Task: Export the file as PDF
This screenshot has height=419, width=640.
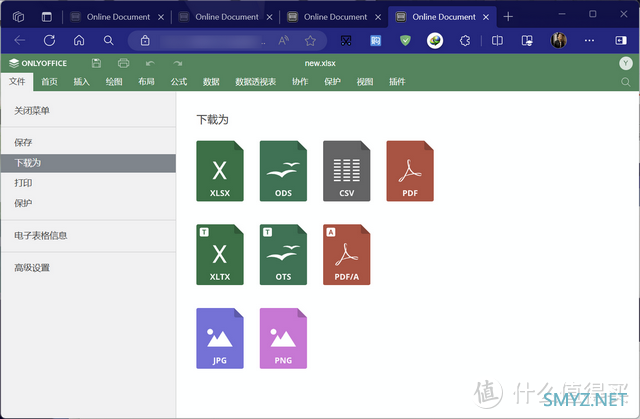Action: pyautogui.click(x=410, y=171)
